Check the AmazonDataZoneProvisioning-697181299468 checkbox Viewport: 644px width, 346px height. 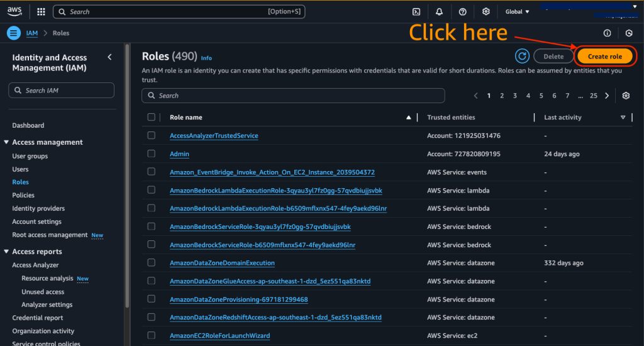pyautogui.click(x=151, y=299)
